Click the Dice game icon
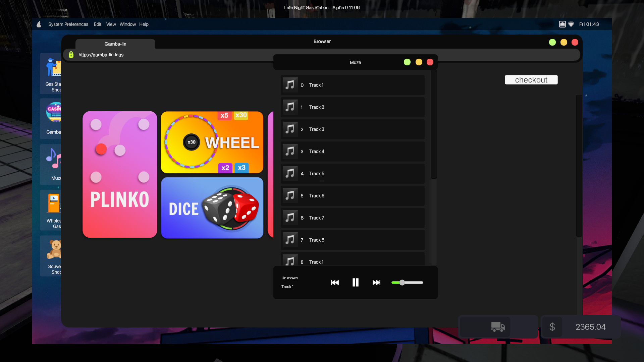Image resolution: width=644 pixels, height=362 pixels. (x=212, y=208)
